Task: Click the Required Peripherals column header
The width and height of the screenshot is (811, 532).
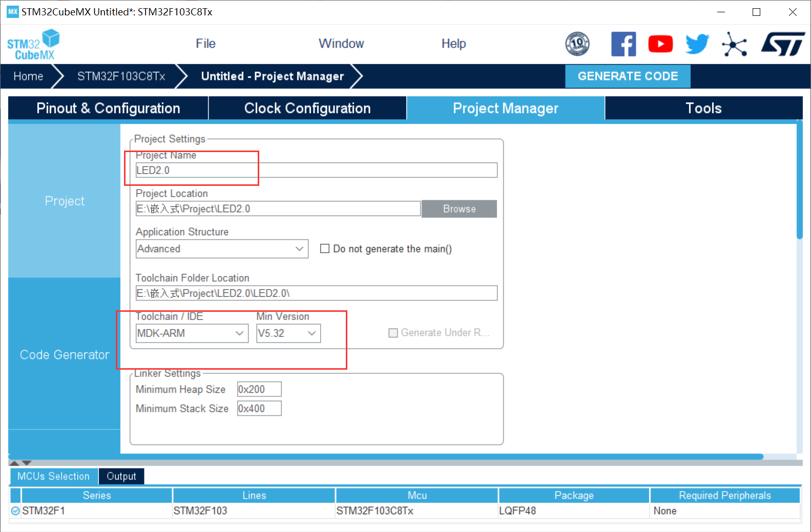Action: pos(724,495)
